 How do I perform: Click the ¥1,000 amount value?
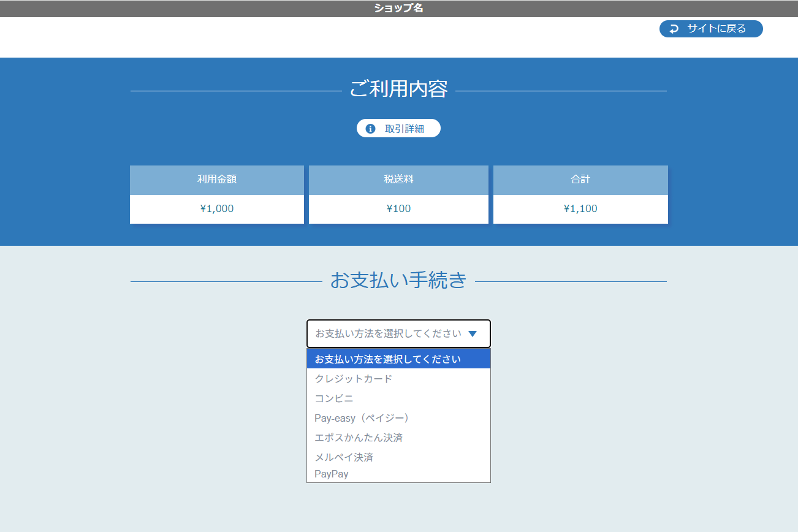tap(217, 209)
